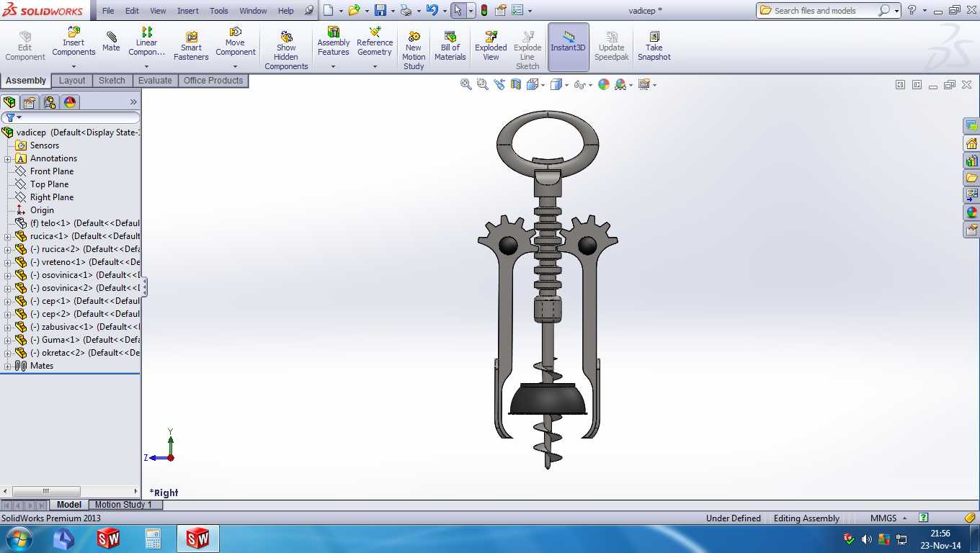
Task: Click Previous View icon
Action: click(x=499, y=84)
